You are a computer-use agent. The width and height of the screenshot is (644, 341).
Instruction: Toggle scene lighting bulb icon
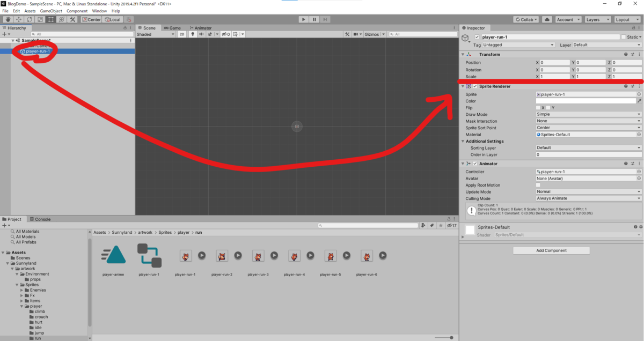(x=193, y=34)
